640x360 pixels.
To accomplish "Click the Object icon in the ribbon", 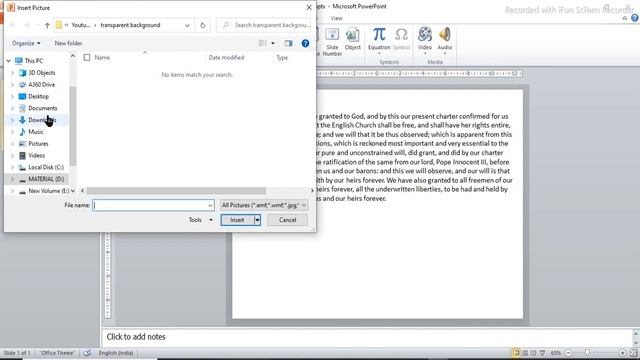I will coord(352,39).
